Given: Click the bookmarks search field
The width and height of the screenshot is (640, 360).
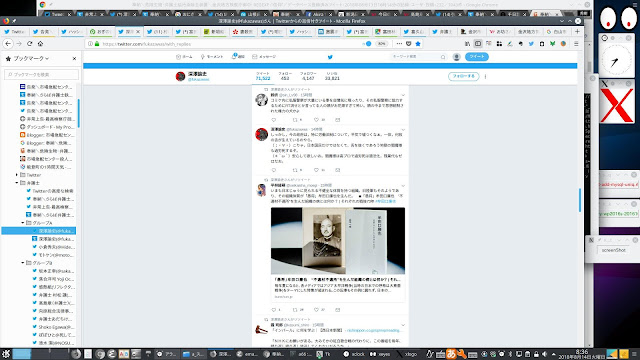Looking at the screenshot, I should pyautogui.click(x=42, y=74).
